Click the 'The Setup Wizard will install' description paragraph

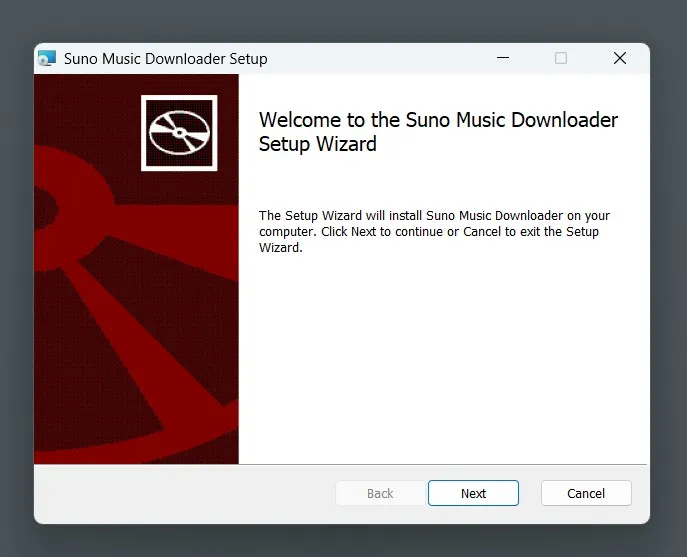coord(434,231)
